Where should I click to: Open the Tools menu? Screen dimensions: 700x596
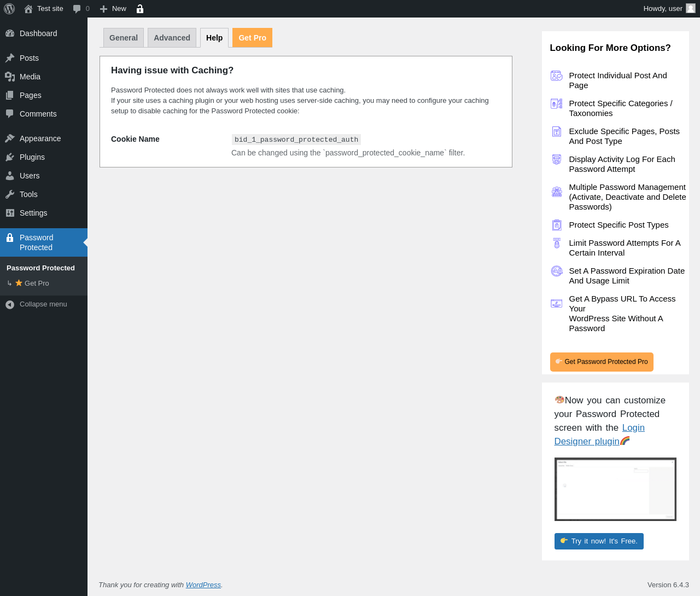click(x=44, y=194)
